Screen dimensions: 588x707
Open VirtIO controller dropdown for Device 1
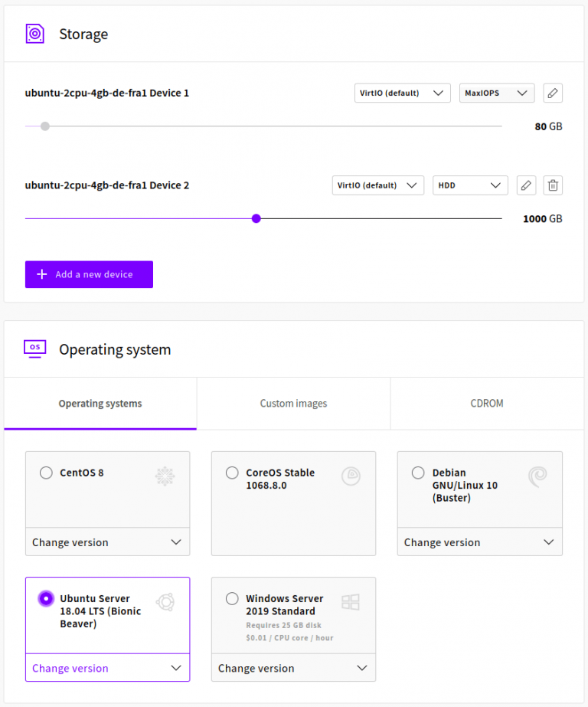[402, 93]
